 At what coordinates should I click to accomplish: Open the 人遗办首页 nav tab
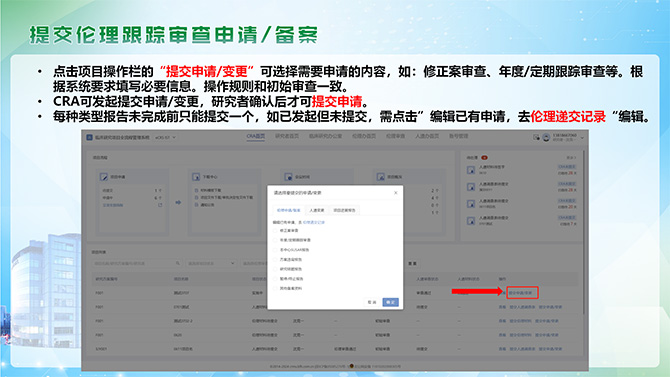tap(427, 136)
